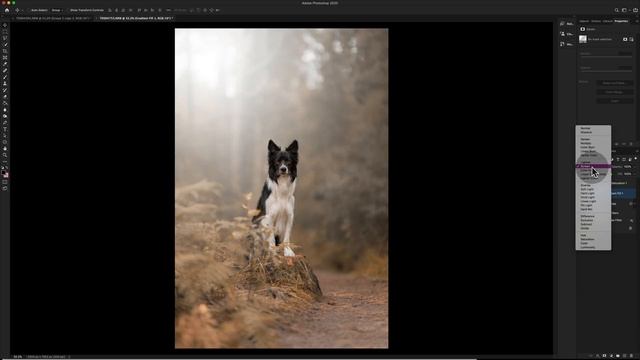Choose Darken blend mode

pyautogui.click(x=593, y=139)
